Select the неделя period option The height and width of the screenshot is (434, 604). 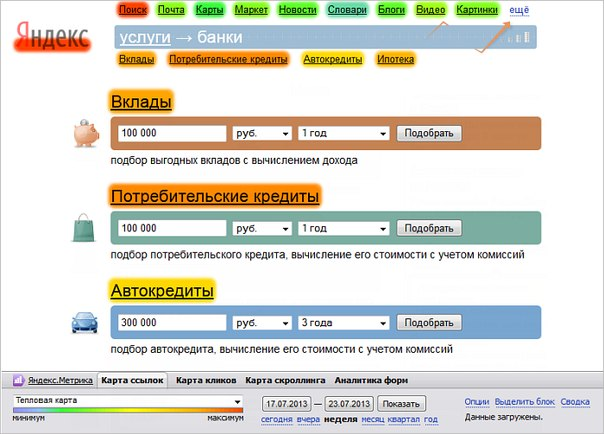point(341,419)
